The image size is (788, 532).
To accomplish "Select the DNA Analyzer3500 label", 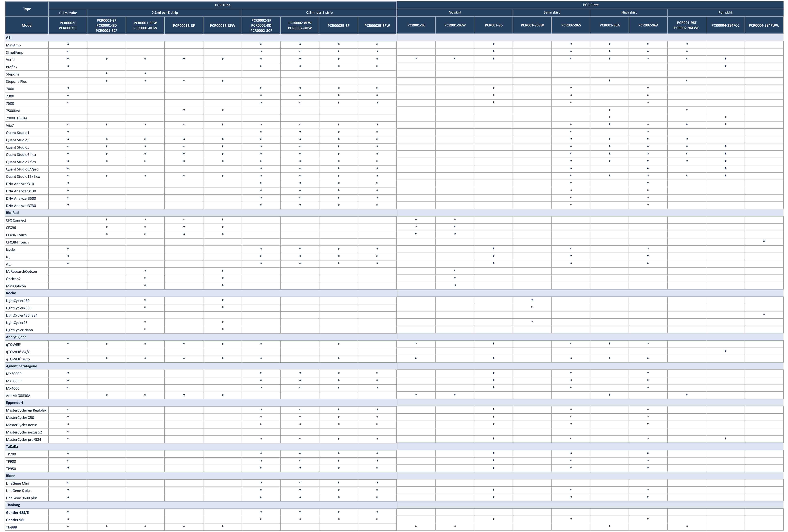I will [21, 198].
